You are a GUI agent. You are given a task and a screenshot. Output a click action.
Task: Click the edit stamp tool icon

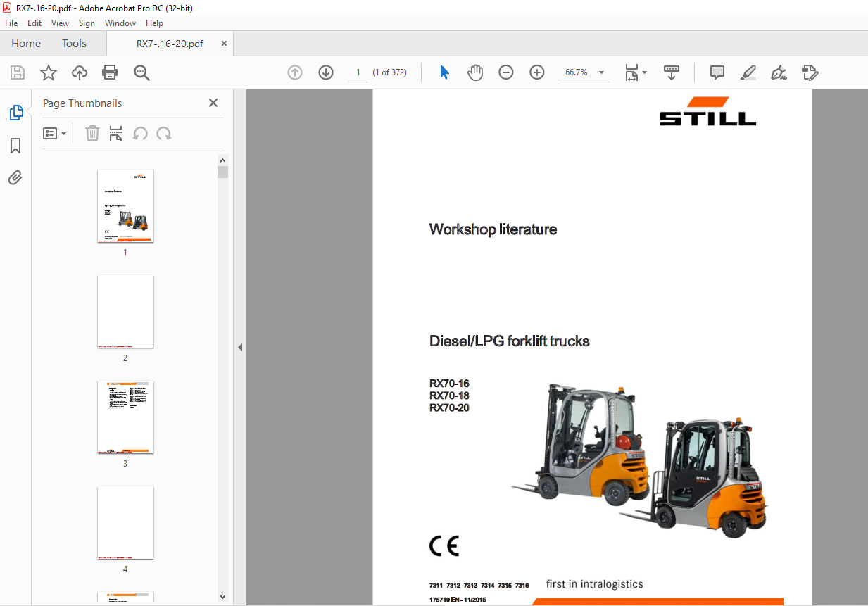coord(810,72)
